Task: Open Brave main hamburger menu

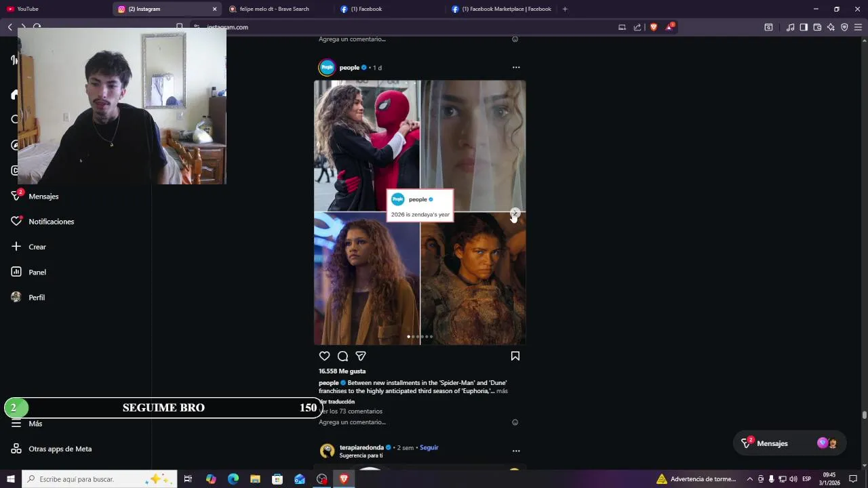Action: click(x=858, y=27)
